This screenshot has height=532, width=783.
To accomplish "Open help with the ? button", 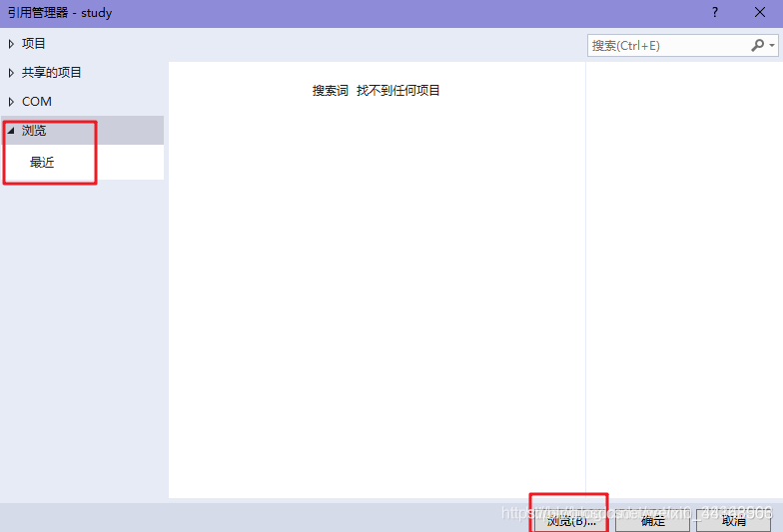I will 715,12.
